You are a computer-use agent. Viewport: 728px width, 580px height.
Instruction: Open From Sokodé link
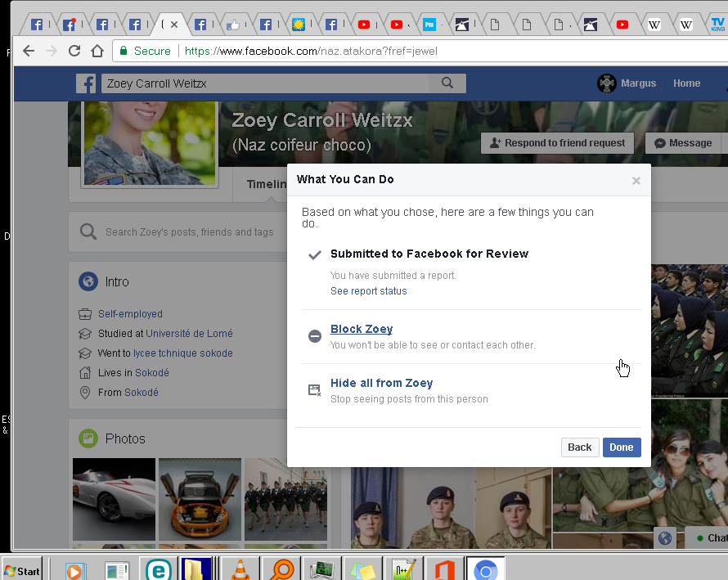tap(142, 393)
